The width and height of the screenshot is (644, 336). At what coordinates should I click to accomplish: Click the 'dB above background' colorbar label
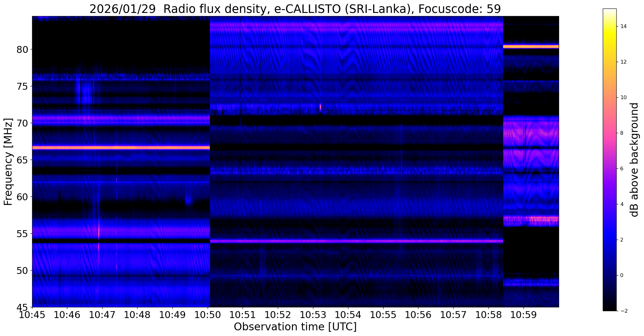click(x=635, y=160)
